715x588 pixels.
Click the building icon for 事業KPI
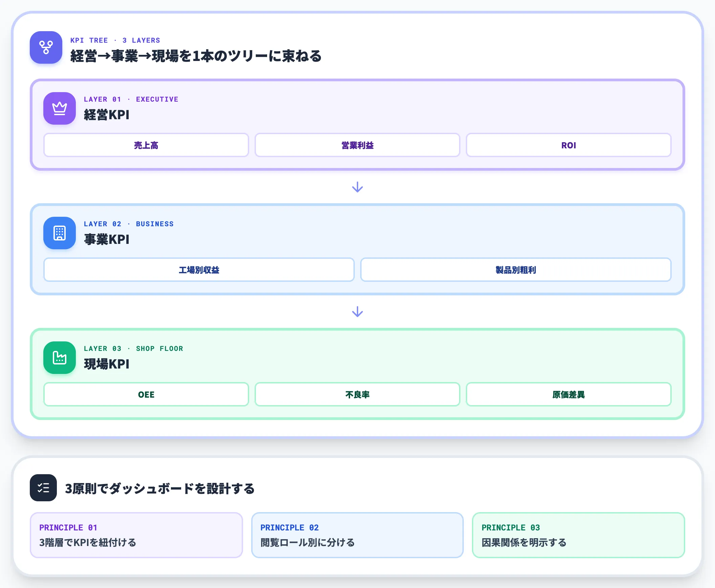click(x=60, y=233)
